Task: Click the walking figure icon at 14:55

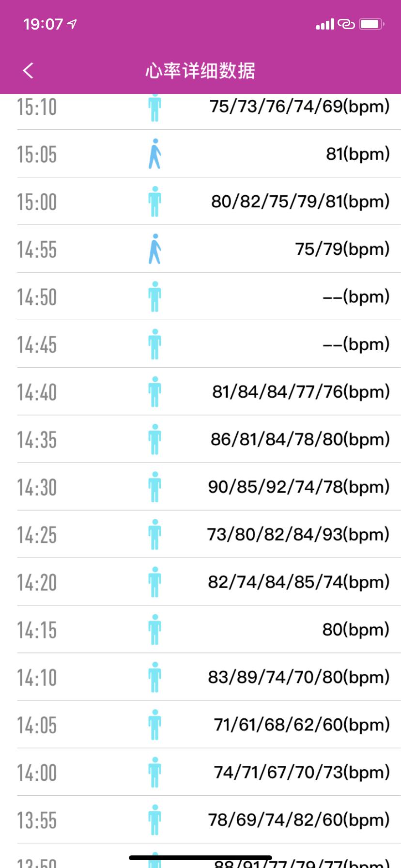Action: click(x=154, y=249)
